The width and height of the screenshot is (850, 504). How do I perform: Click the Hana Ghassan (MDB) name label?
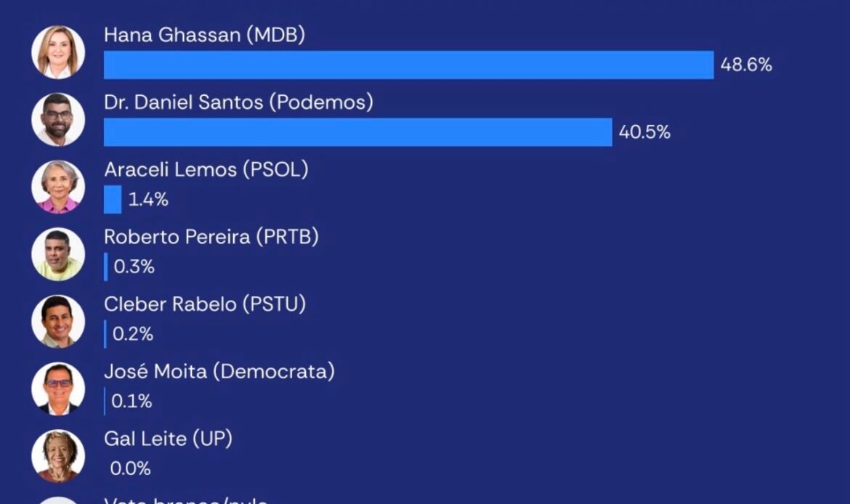coord(204,36)
